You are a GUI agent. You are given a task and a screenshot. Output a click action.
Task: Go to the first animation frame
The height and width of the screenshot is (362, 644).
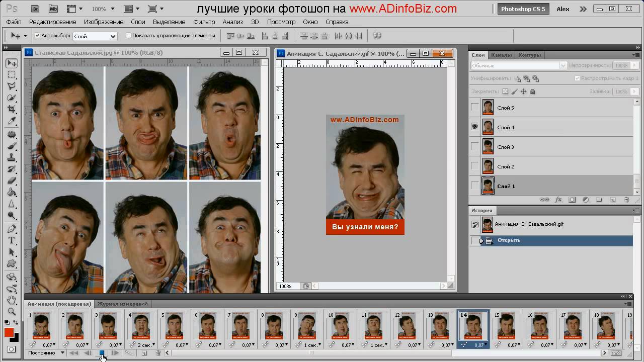[73, 353]
